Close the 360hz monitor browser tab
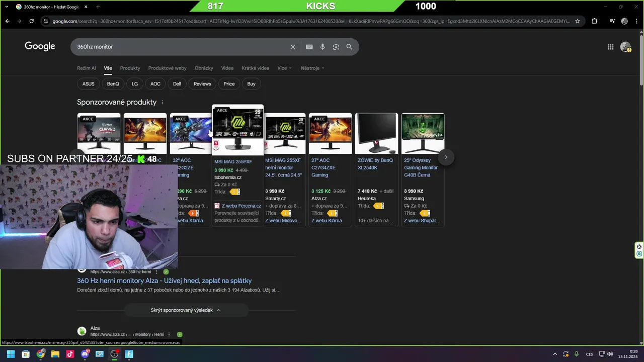644x362 pixels. click(x=86, y=7)
